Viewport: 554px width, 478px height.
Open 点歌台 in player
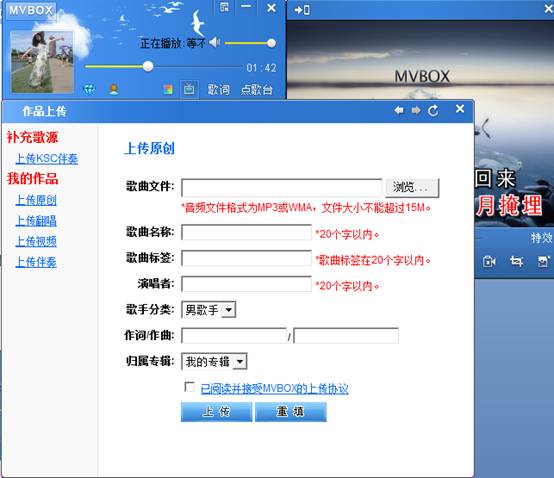(257, 89)
